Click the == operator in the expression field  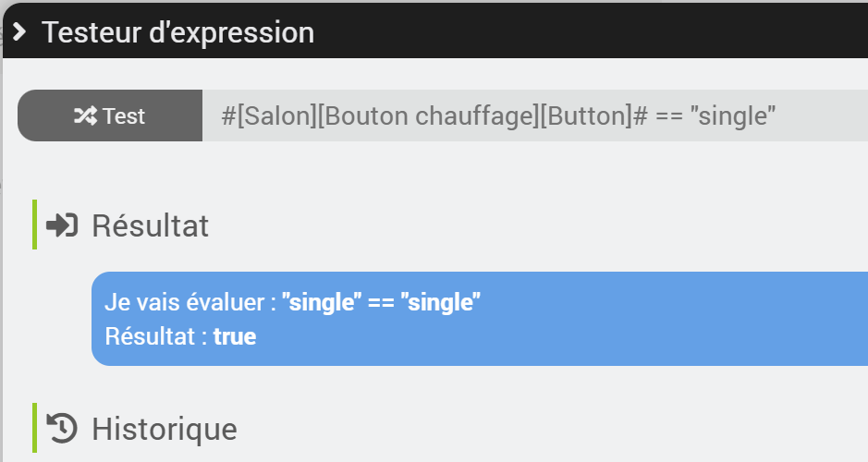pos(668,116)
